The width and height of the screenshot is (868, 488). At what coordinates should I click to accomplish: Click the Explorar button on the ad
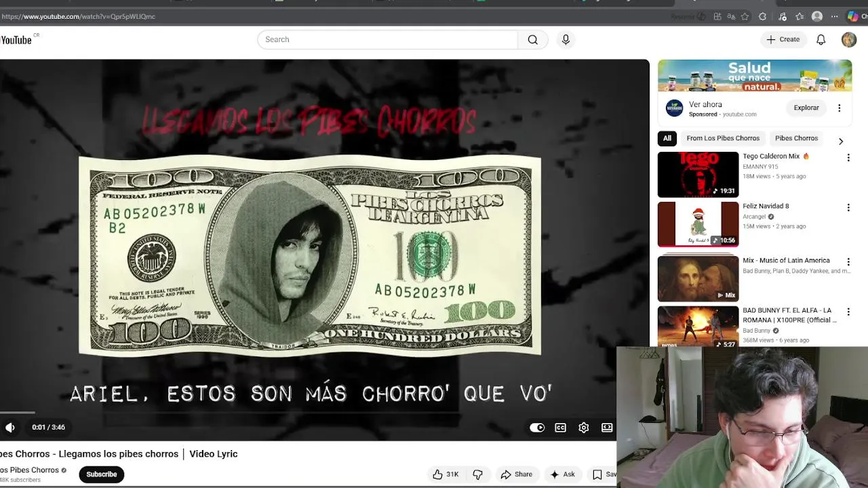[x=806, y=108]
